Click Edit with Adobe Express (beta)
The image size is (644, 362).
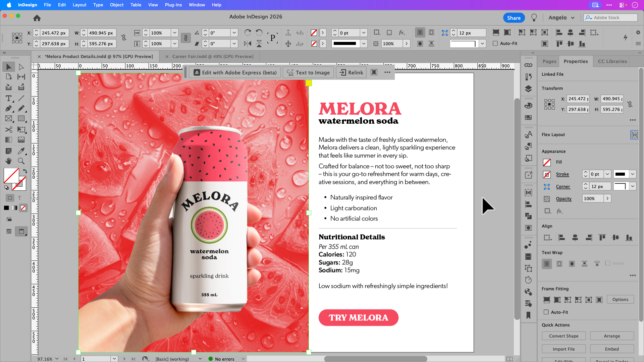(x=235, y=72)
